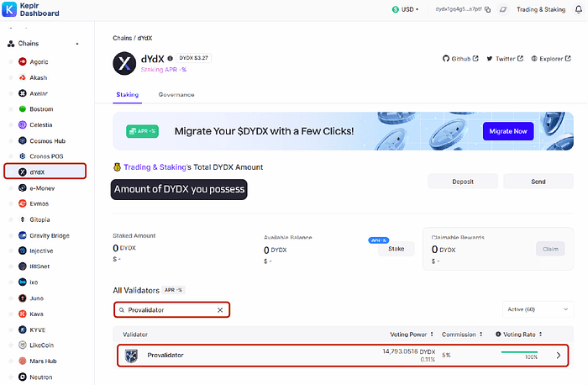Favorite the Evmos chain star
The height and width of the screenshot is (385, 588).
(11, 203)
